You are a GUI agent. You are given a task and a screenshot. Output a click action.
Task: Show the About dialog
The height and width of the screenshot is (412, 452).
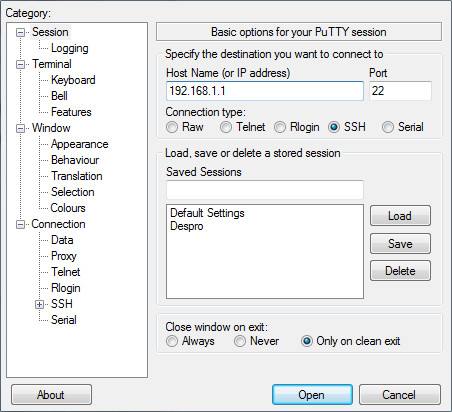coord(51,395)
